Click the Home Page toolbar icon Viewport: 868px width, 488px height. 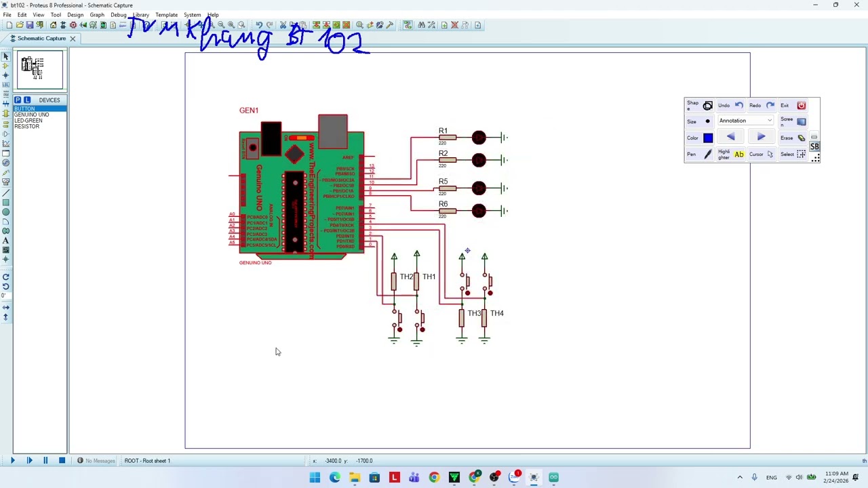coord(53,25)
